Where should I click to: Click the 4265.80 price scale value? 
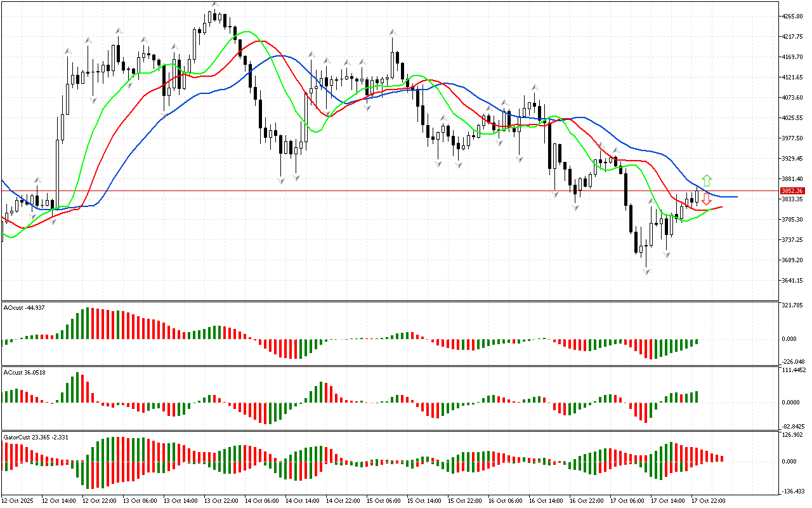[x=793, y=16]
